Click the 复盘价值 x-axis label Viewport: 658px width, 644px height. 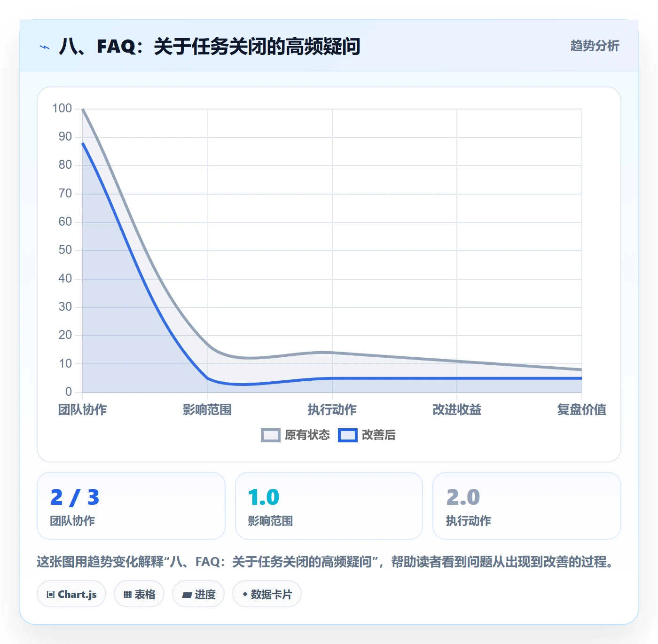pyautogui.click(x=581, y=410)
